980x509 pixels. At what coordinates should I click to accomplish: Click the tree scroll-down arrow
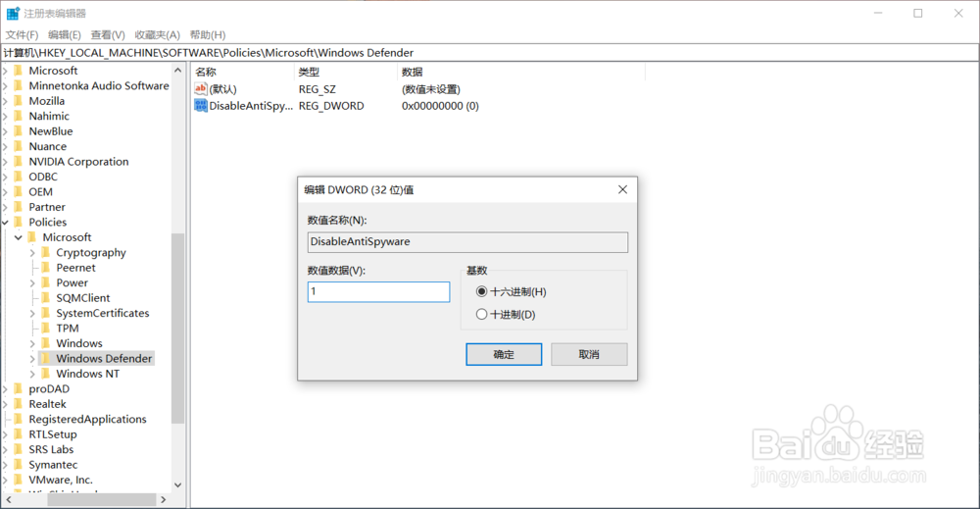click(x=178, y=484)
